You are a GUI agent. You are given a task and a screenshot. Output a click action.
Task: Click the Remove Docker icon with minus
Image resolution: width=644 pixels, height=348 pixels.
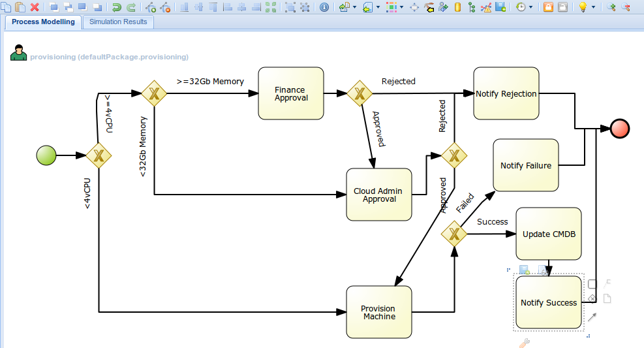165,7
